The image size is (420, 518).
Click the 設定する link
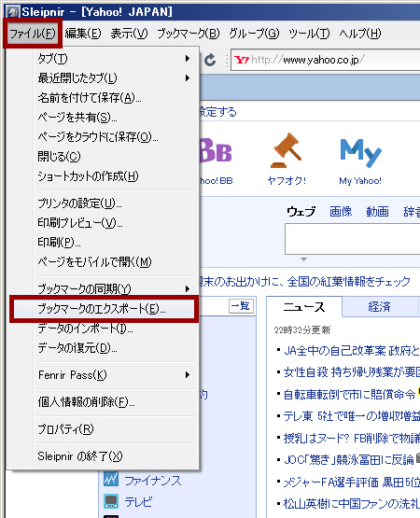(218, 112)
